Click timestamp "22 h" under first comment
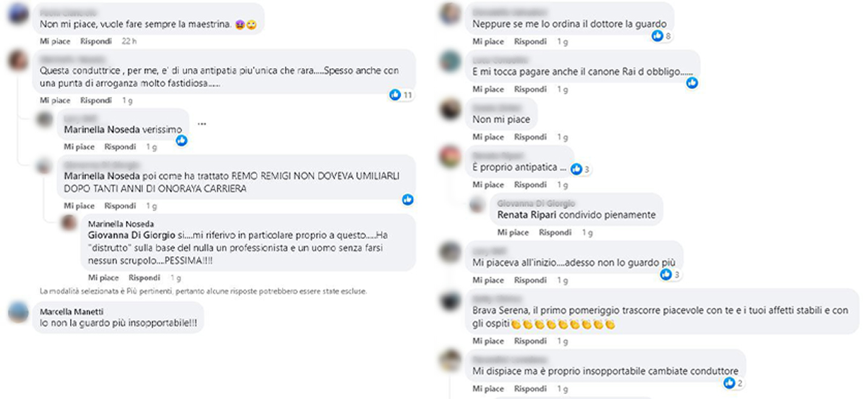Image resolution: width=868 pixels, height=399 pixels. [x=129, y=41]
